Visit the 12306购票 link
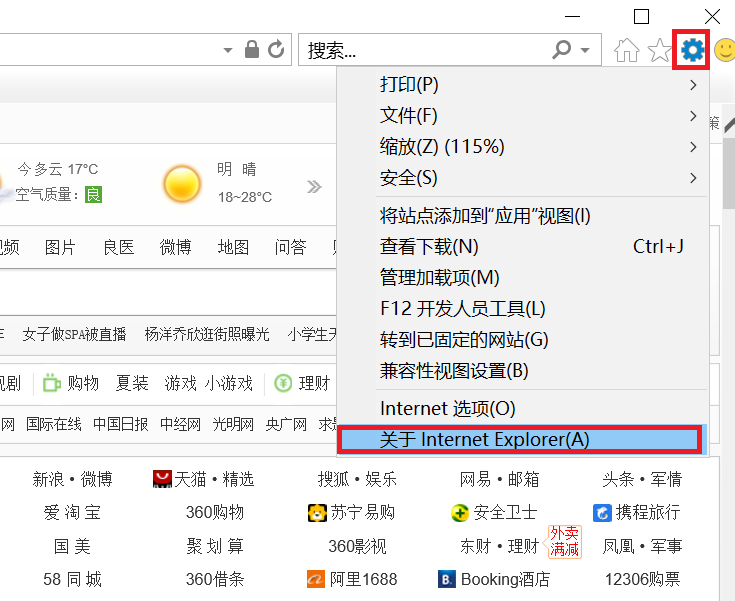This screenshot has width=735, height=601. (x=642, y=579)
